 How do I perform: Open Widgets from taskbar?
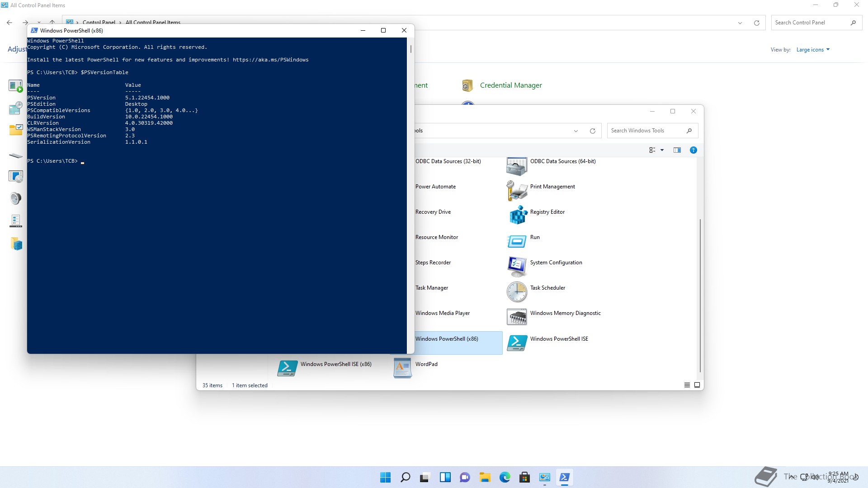(445, 477)
